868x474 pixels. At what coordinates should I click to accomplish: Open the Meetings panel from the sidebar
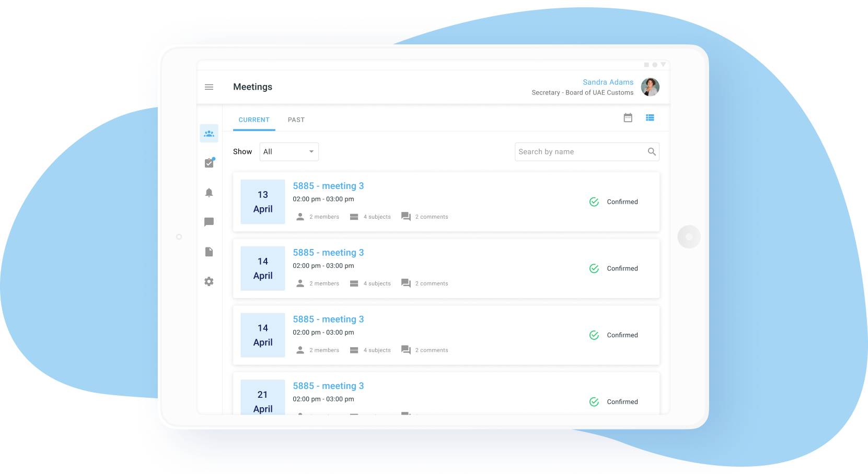[x=209, y=133]
